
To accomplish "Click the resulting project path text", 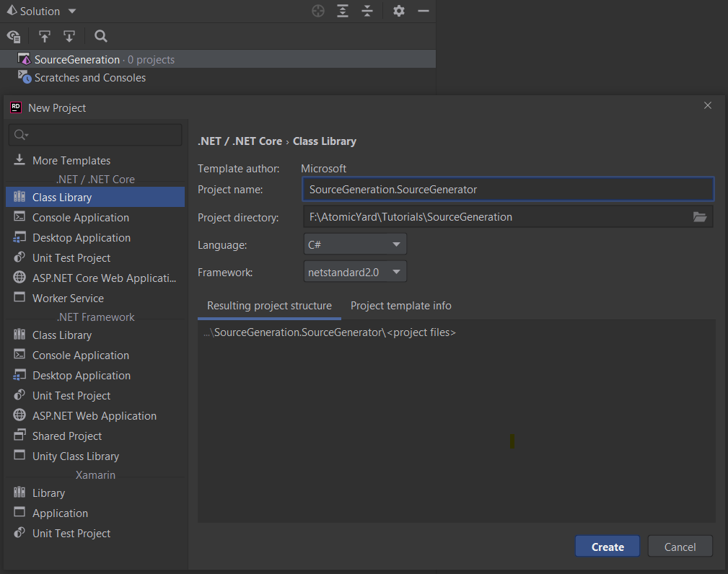I will click(330, 332).
